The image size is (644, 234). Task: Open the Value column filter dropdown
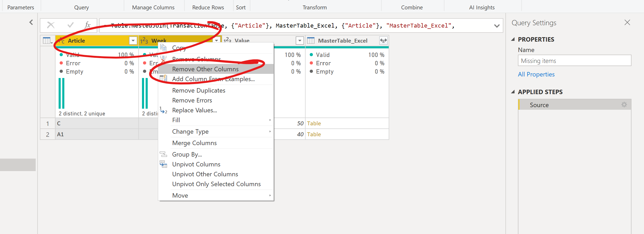pyautogui.click(x=300, y=41)
